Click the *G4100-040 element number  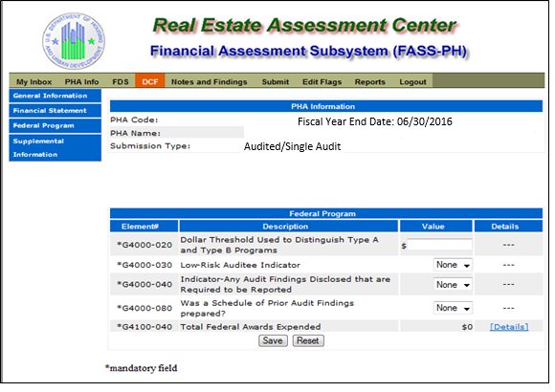tap(144, 327)
